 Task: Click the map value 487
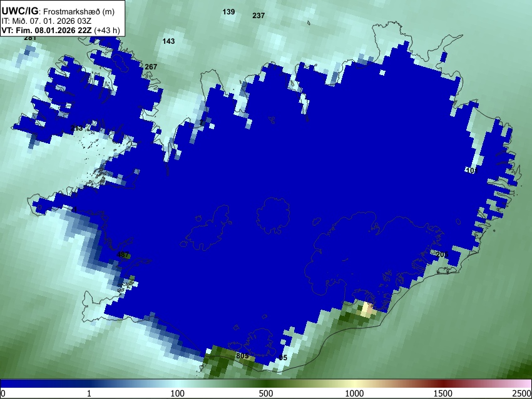tap(123, 255)
